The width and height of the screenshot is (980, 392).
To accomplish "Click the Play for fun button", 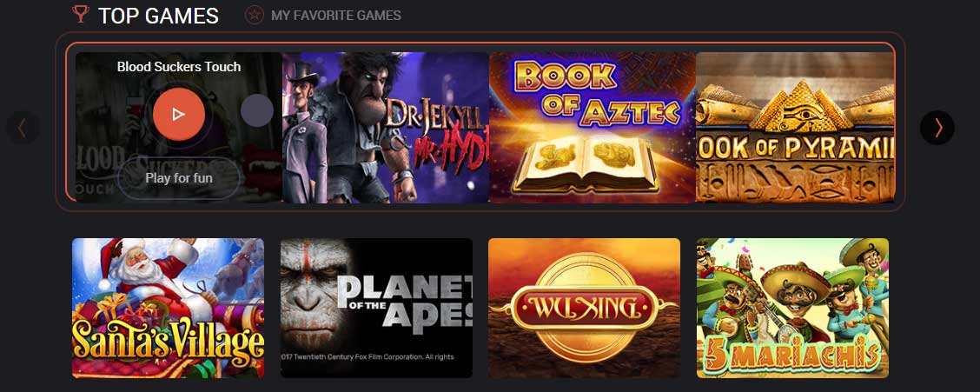I will 179,178.
